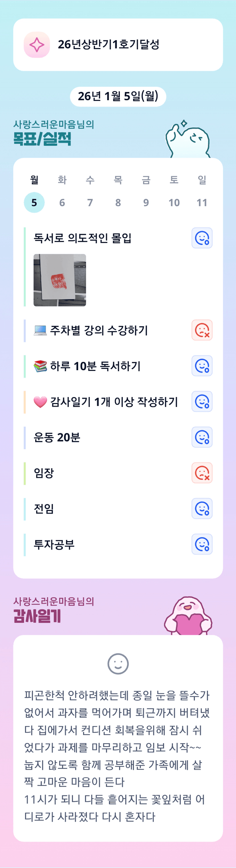Click status face icon for 투자공부

(x=202, y=544)
